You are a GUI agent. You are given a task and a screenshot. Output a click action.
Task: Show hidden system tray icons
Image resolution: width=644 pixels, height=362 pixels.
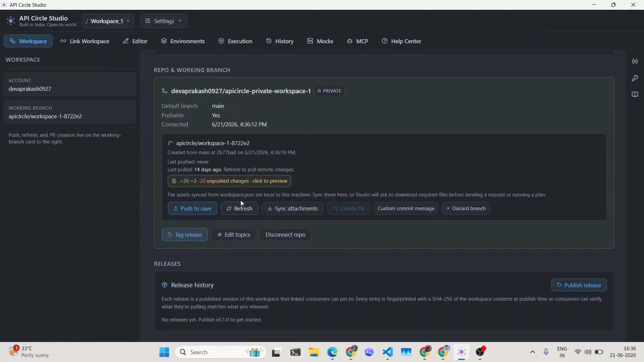pos(532,352)
